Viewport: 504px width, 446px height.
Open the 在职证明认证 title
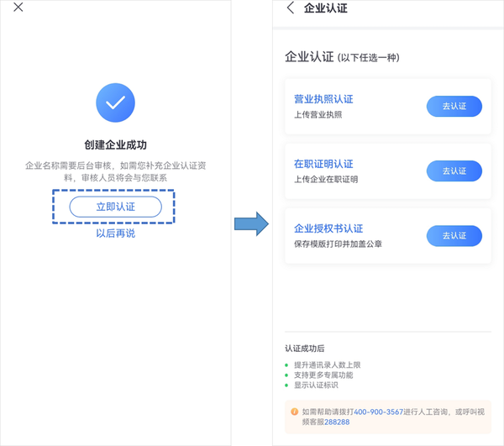pyautogui.click(x=323, y=164)
